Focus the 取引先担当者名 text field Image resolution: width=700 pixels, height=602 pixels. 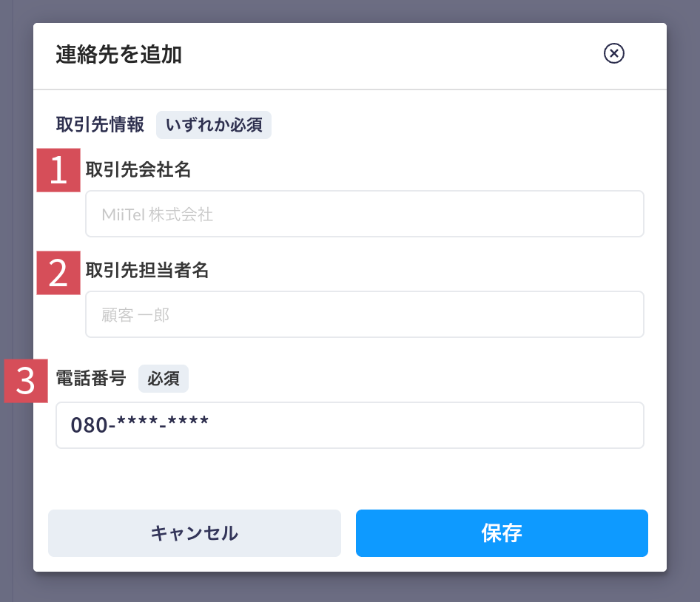(x=364, y=314)
